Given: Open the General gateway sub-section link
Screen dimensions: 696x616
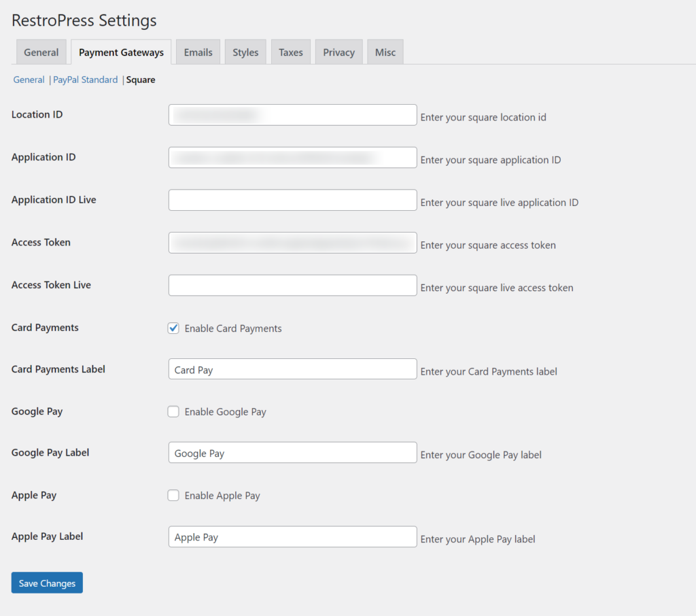Looking at the screenshot, I should pyautogui.click(x=29, y=80).
